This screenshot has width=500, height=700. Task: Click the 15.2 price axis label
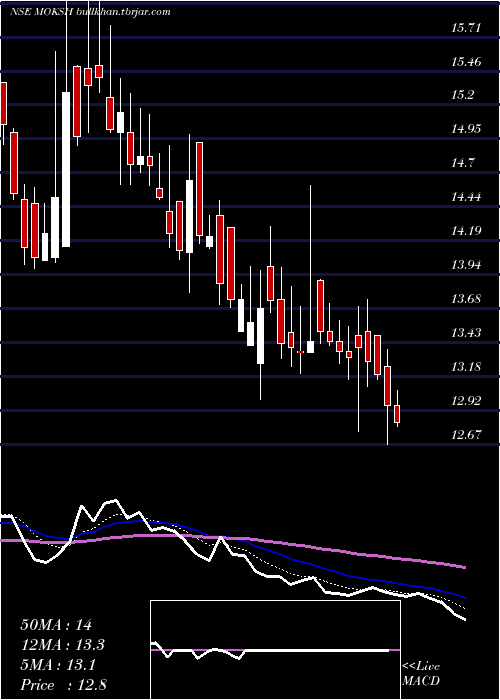point(463,95)
